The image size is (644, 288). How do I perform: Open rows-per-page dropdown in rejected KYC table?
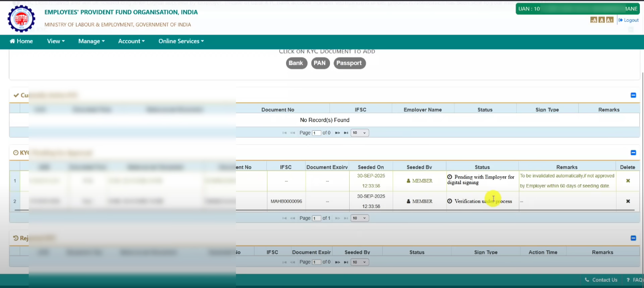(x=360, y=262)
